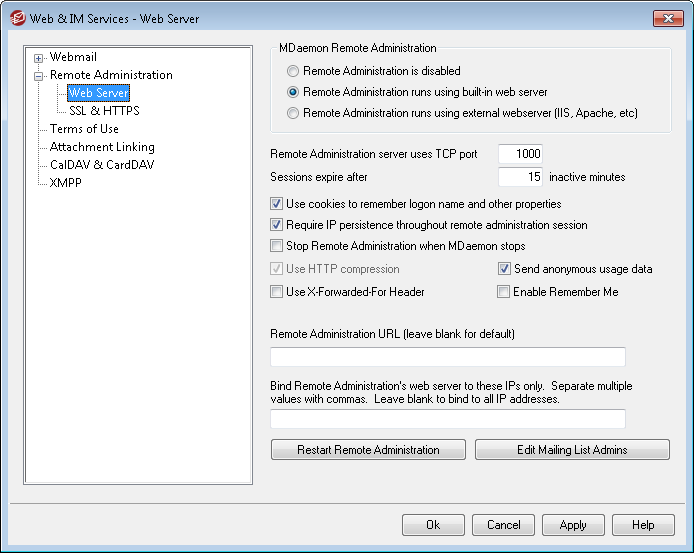
Task: Select SSL & HTTPS in the tree
Action: coord(104,111)
